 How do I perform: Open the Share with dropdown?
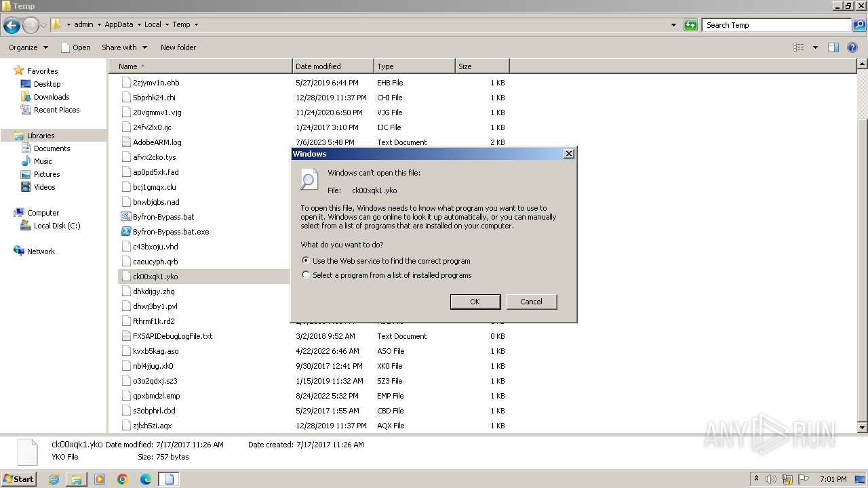point(124,47)
